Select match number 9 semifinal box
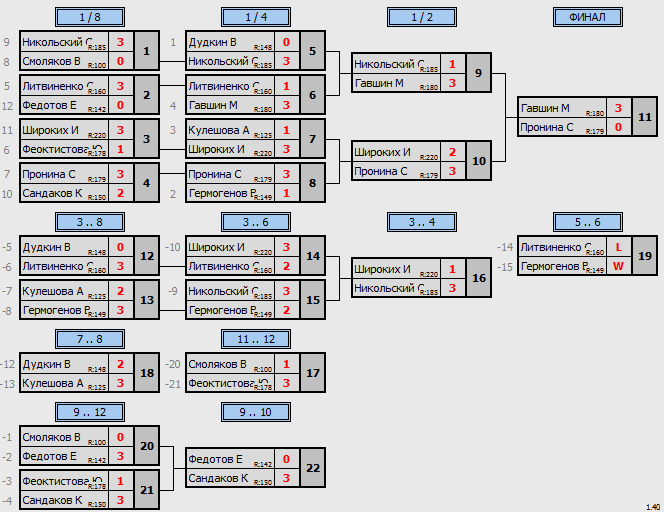The width and height of the screenshot is (664, 512). [479, 73]
